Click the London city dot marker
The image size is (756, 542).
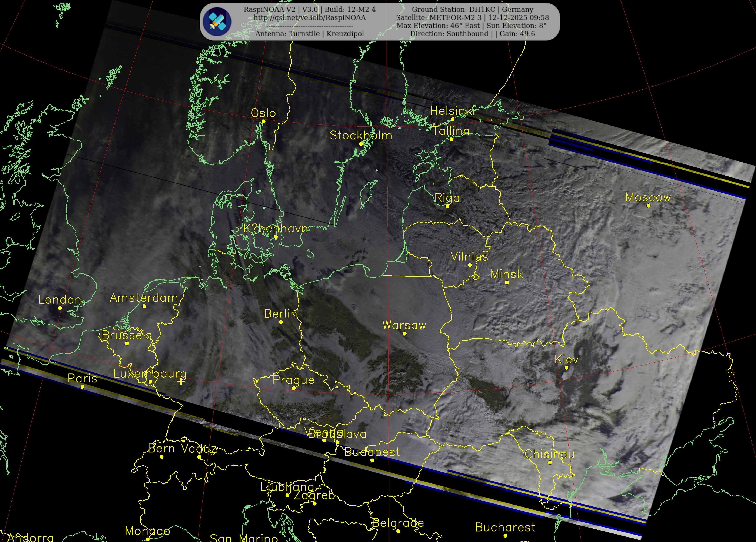[60, 308]
